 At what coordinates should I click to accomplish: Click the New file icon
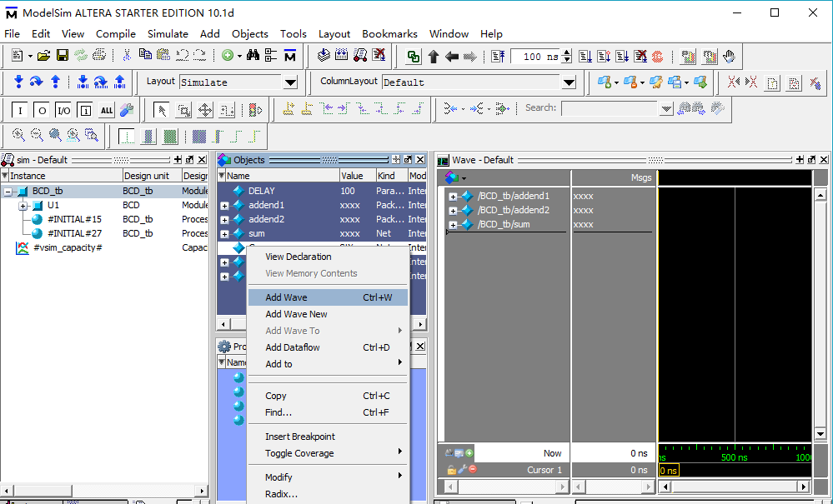pyautogui.click(x=17, y=55)
